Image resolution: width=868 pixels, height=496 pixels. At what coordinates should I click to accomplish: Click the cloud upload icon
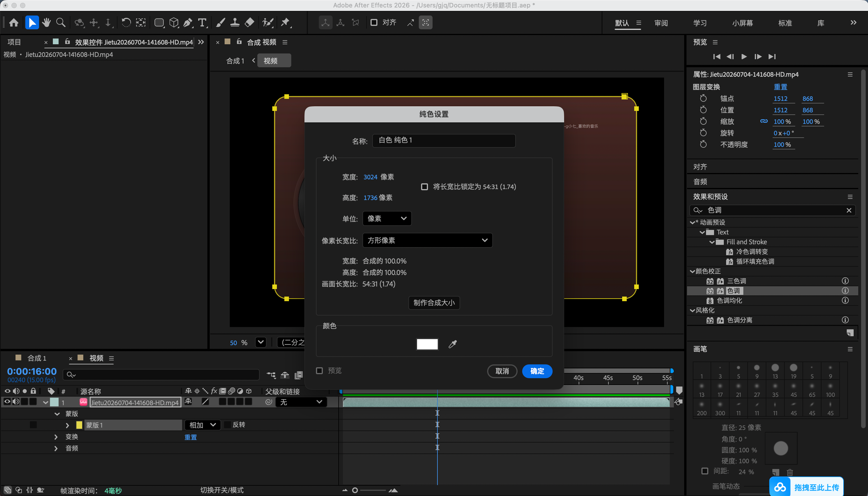pyautogui.click(x=780, y=487)
